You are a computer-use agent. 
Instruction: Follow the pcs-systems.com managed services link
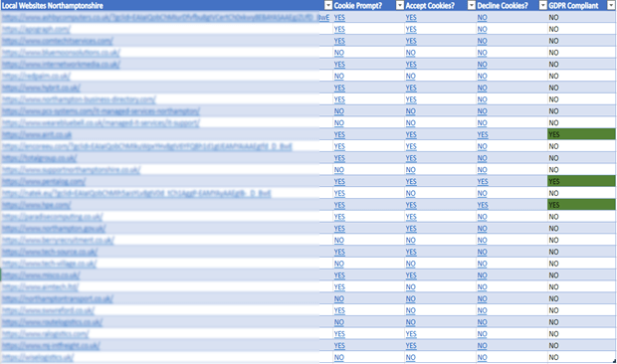pos(101,111)
